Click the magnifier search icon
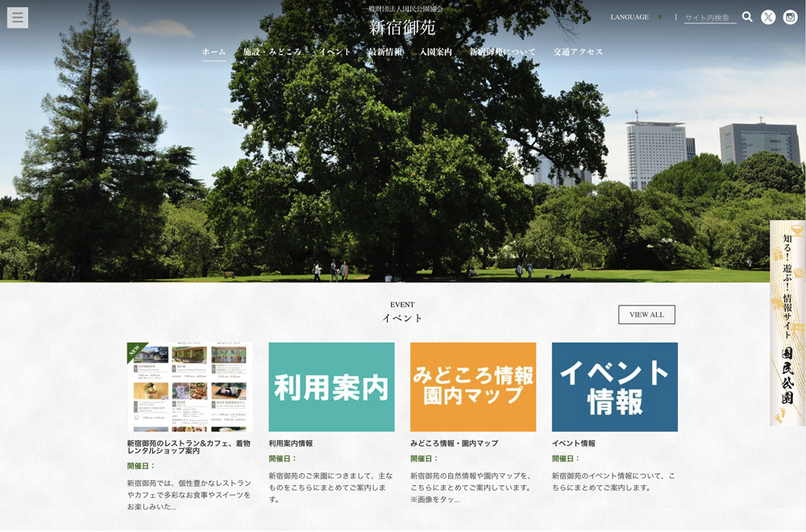The image size is (806, 532). coord(747,17)
